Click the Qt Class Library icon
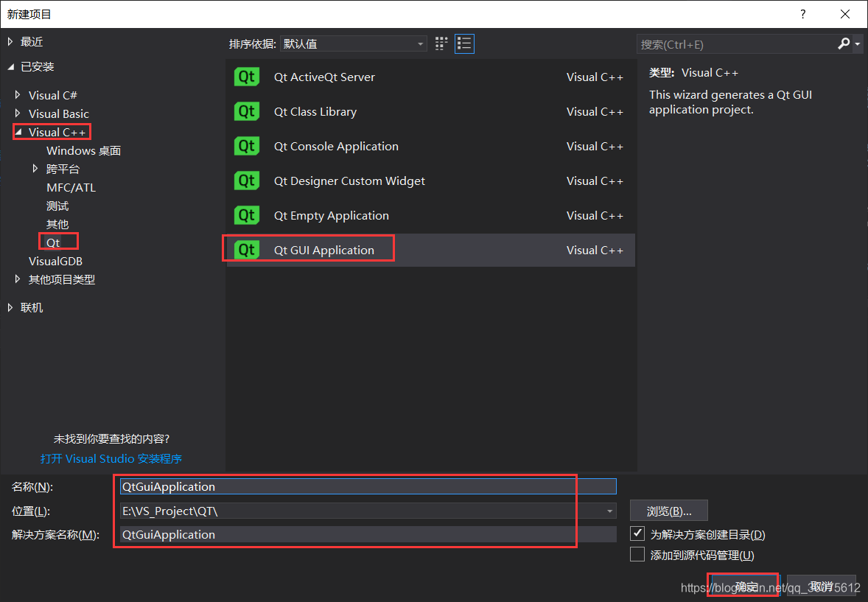This screenshot has width=868, height=602. [x=246, y=111]
